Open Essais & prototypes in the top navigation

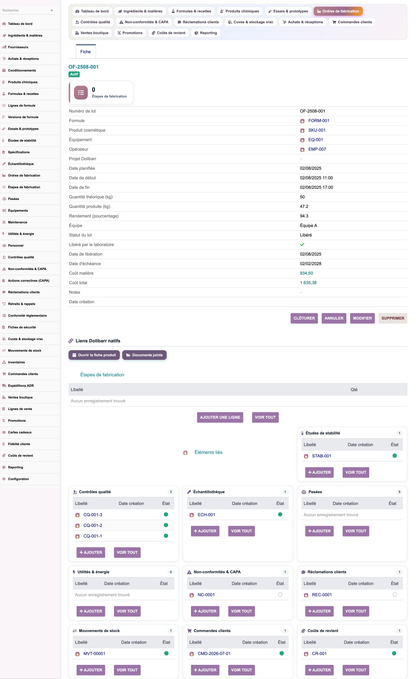(288, 11)
